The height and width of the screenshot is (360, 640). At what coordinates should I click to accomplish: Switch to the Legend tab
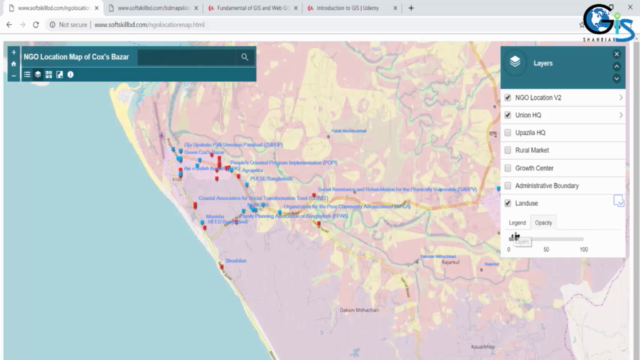517,223
